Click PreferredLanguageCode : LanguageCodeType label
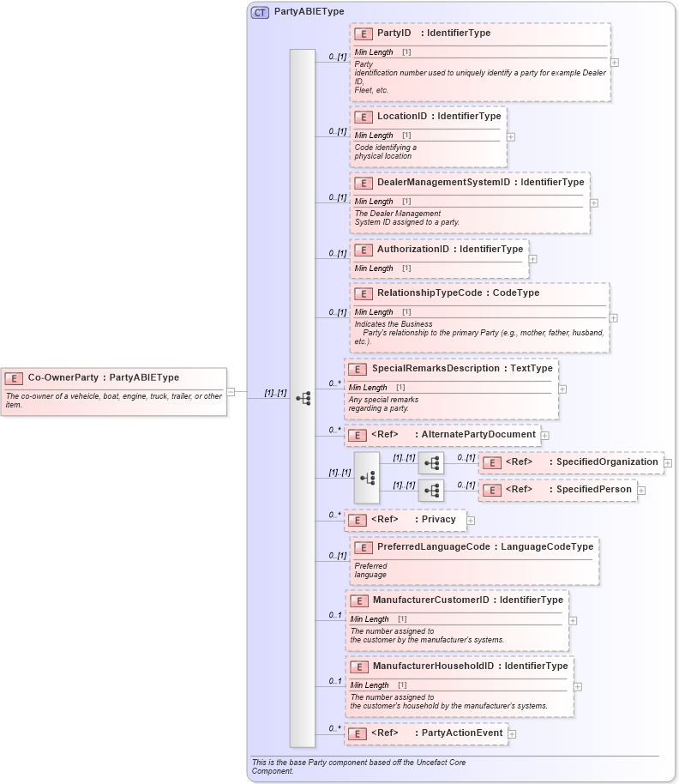The height and width of the screenshot is (784, 679). point(485,547)
